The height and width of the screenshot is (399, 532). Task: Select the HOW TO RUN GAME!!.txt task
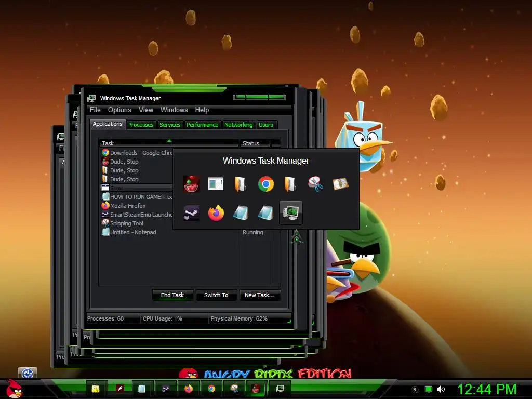tap(137, 197)
